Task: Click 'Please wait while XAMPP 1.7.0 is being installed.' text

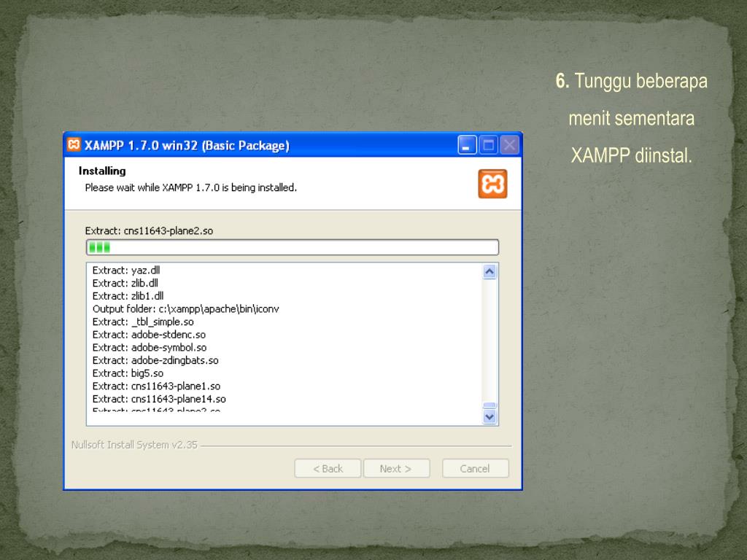Action: (191, 187)
